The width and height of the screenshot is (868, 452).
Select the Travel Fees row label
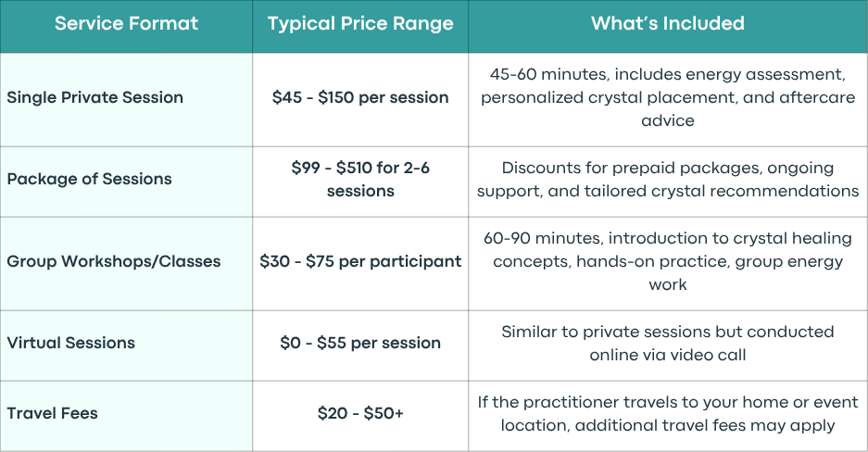coord(52,413)
